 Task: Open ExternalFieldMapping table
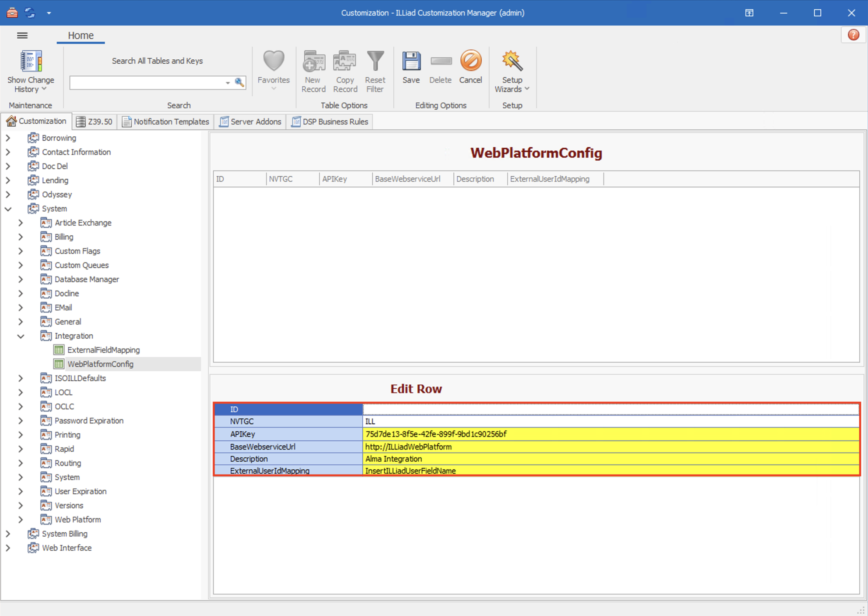[103, 350]
